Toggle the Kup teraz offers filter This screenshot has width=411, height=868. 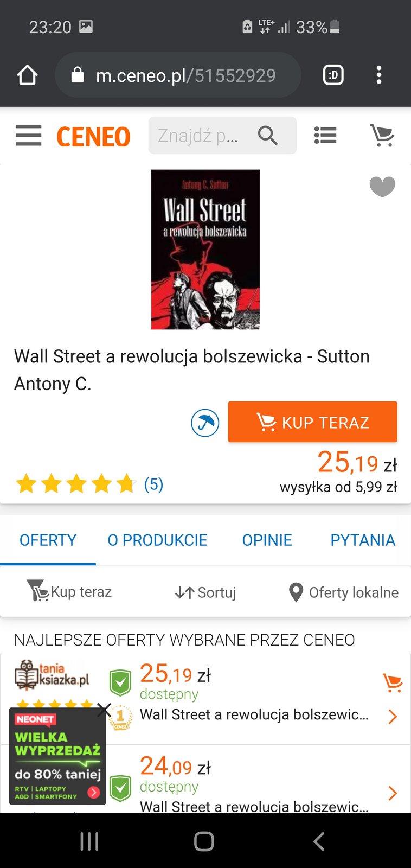(x=69, y=591)
